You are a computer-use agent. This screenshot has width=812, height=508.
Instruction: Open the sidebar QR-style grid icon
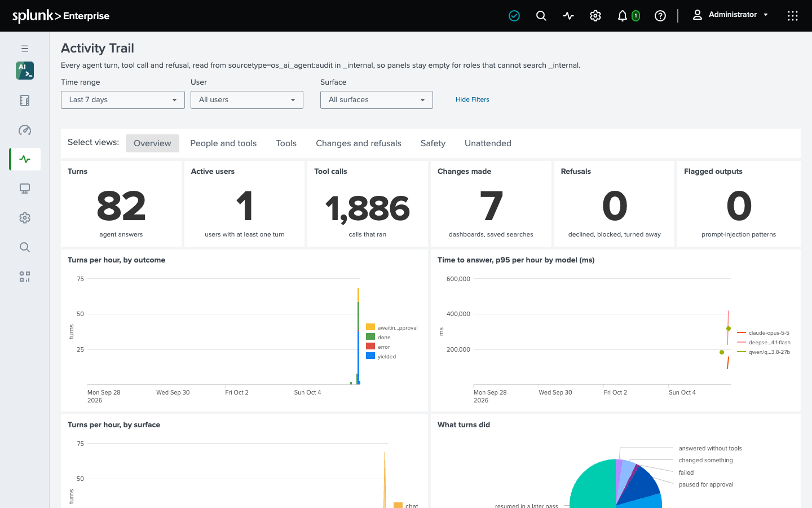(25, 277)
